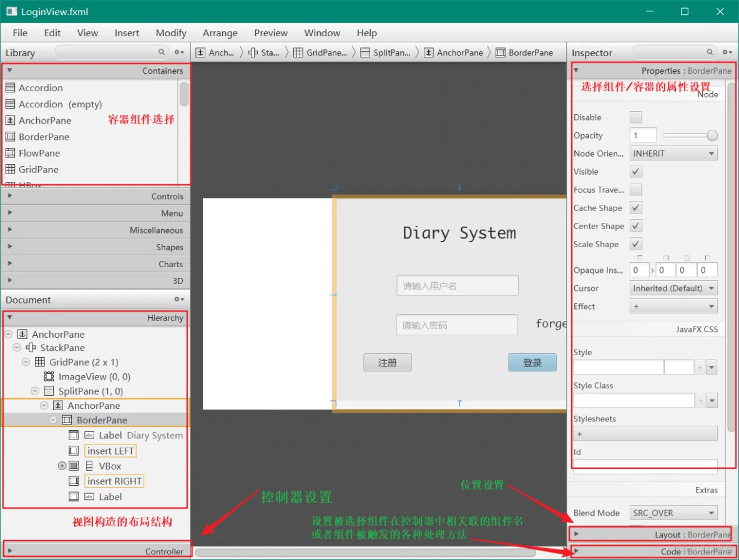Open the Insert menu

(x=127, y=33)
